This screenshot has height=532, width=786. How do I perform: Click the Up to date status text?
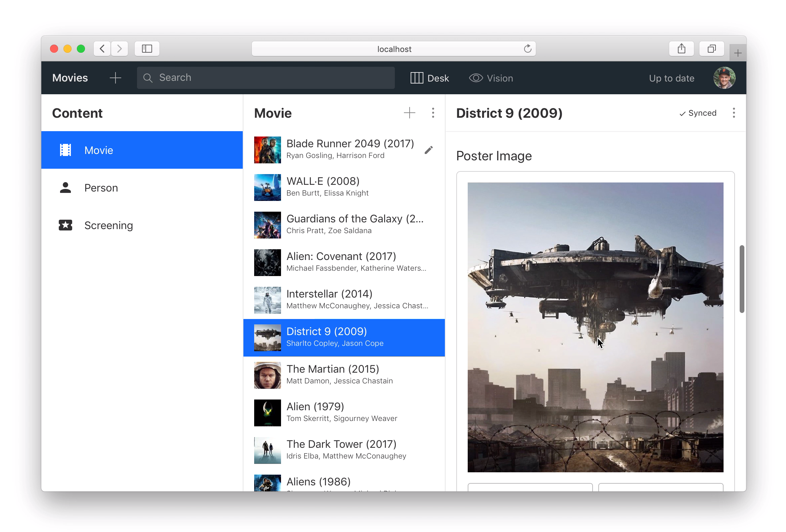click(672, 78)
